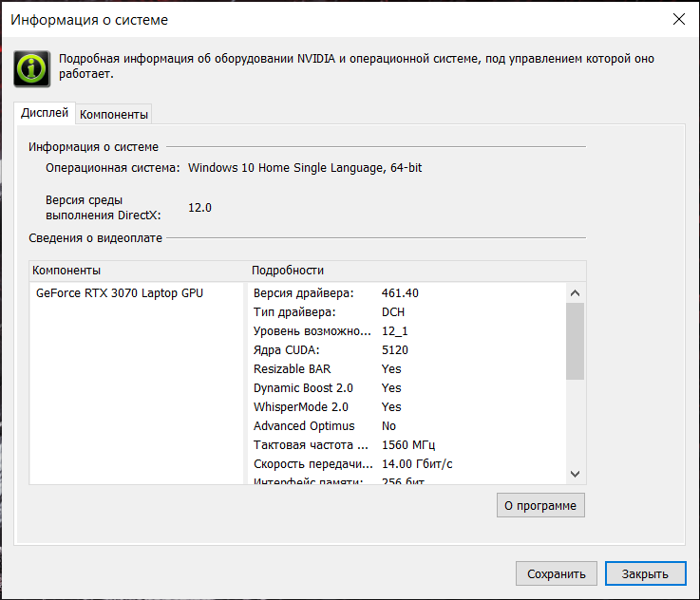Click the Тактовая частота row label
This screenshot has width=700, height=600.
click(312, 445)
